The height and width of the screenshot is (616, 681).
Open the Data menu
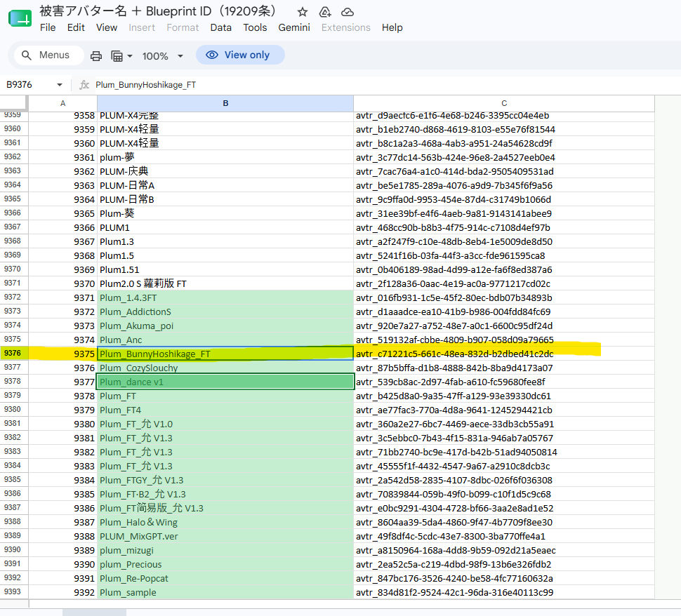220,27
